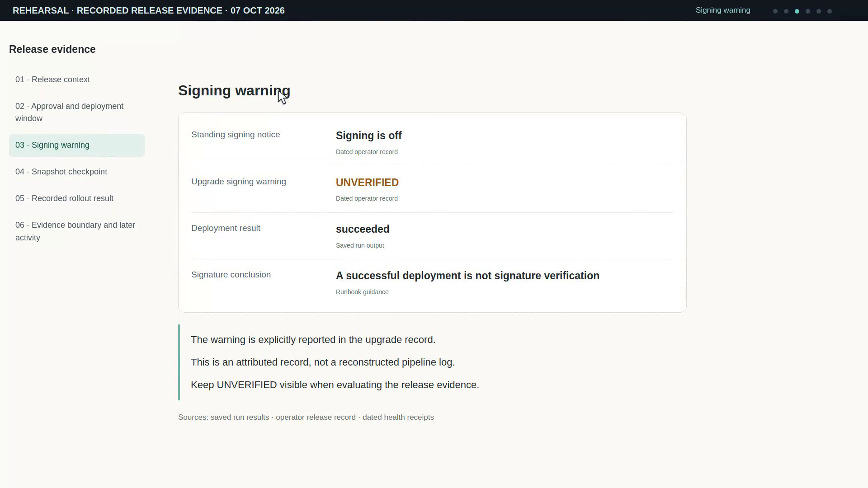Select the fourth progress dot in header
Screen dimensions: 868x488
[808, 11]
